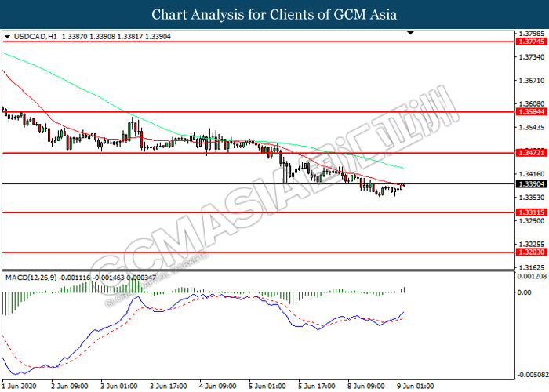Image resolution: width=549 pixels, height=392 pixels.
Task: Click the 8 Jun 09:00 time label
Action: click(x=366, y=386)
